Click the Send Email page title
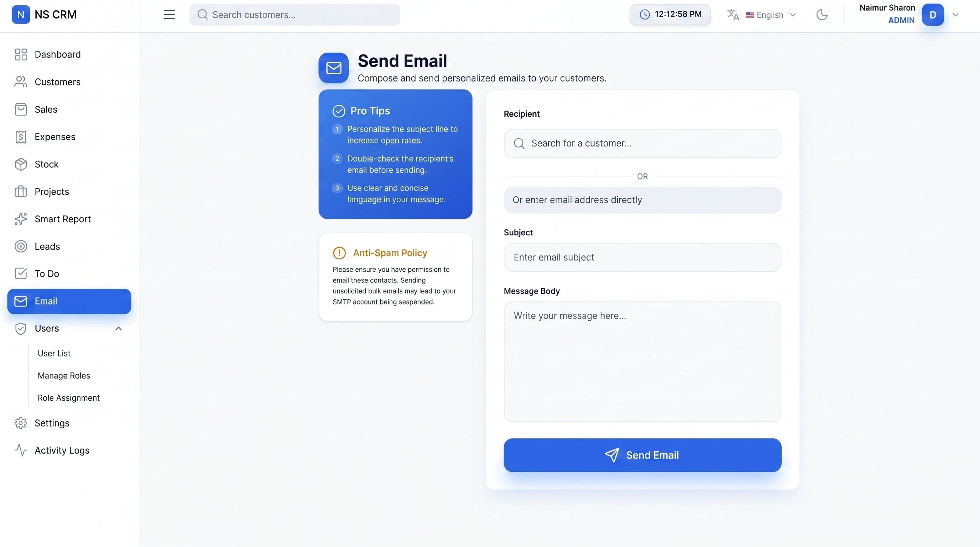The image size is (980, 547). (402, 61)
